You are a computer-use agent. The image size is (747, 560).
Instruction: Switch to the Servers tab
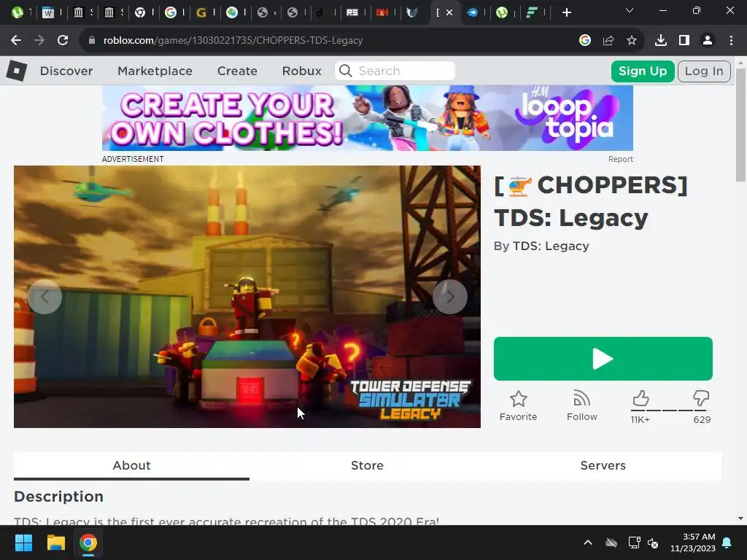click(x=603, y=465)
